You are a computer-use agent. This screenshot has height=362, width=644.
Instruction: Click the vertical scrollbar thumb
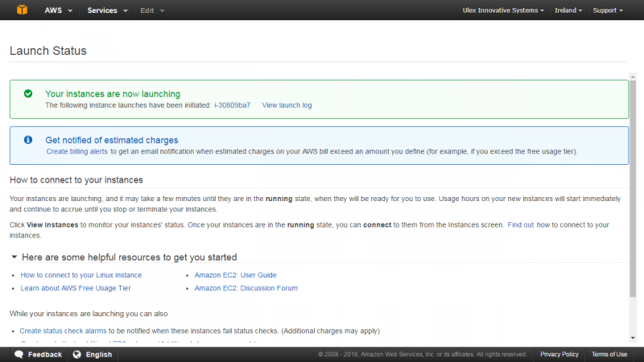point(633,188)
